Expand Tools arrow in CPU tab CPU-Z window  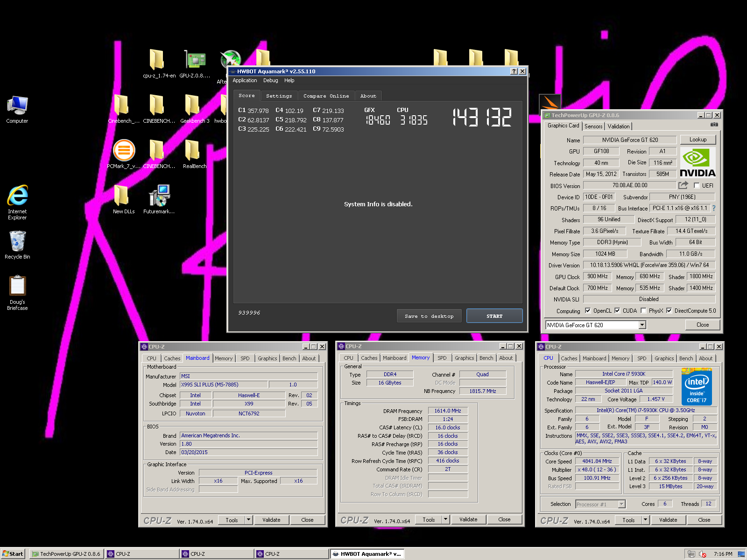[x=646, y=520]
